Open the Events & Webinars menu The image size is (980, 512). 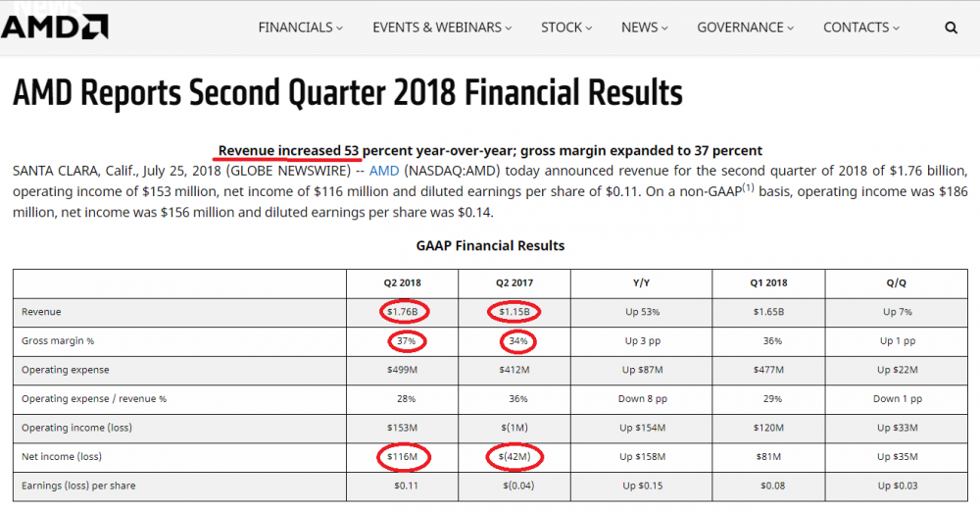pyautogui.click(x=442, y=27)
